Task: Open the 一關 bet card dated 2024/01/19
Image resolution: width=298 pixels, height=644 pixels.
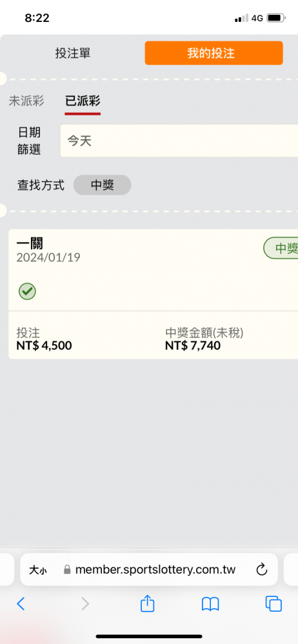Action: click(x=153, y=294)
